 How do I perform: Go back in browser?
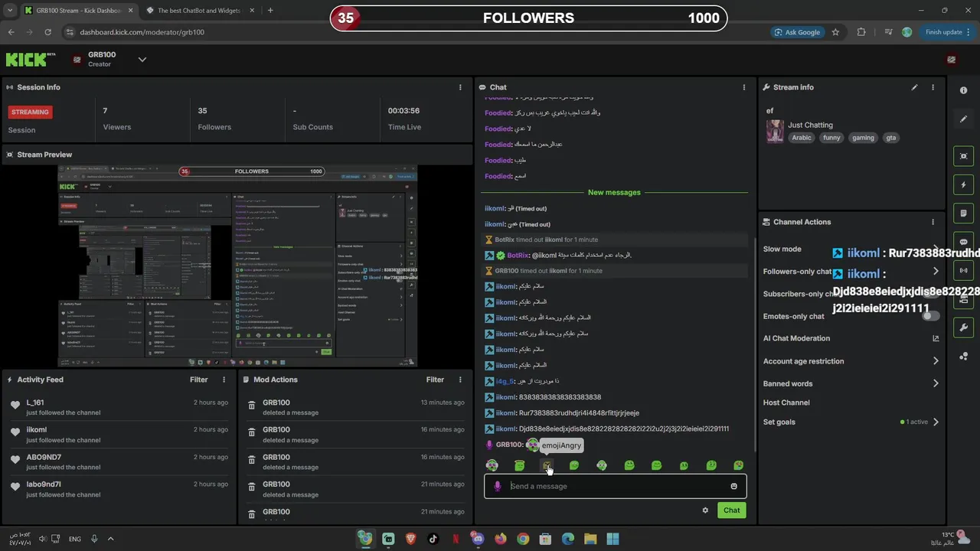(11, 32)
